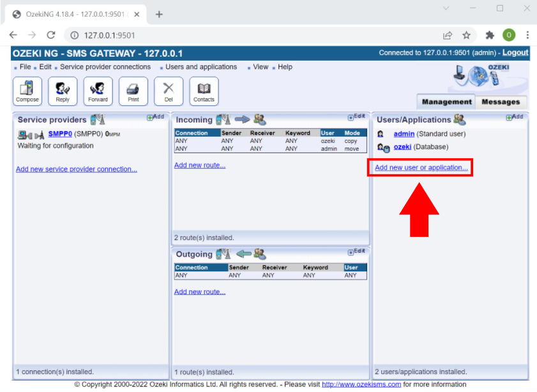This screenshot has width=537, height=392.
Task: Select the incoming route row for user ozeki
Action: click(271, 141)
